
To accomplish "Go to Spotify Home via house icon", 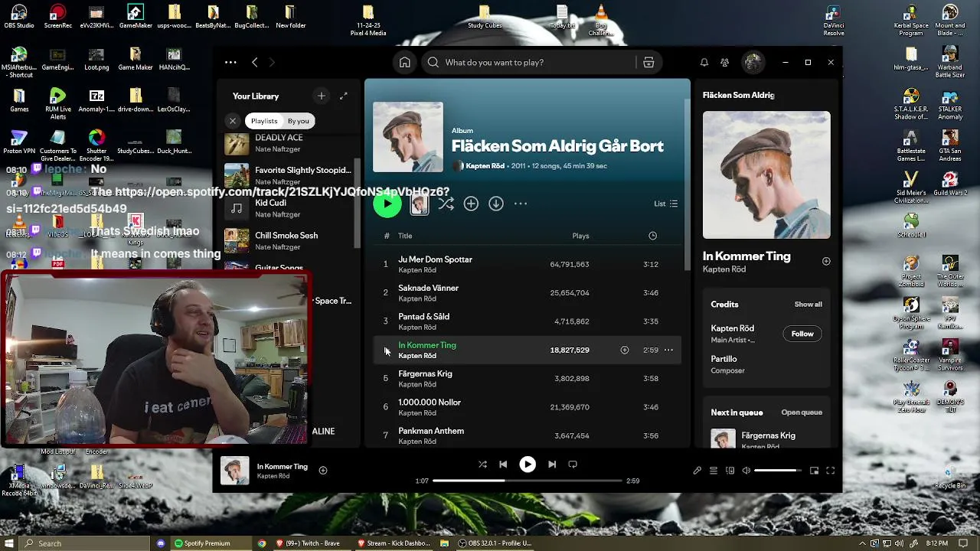I will (405, 63).
